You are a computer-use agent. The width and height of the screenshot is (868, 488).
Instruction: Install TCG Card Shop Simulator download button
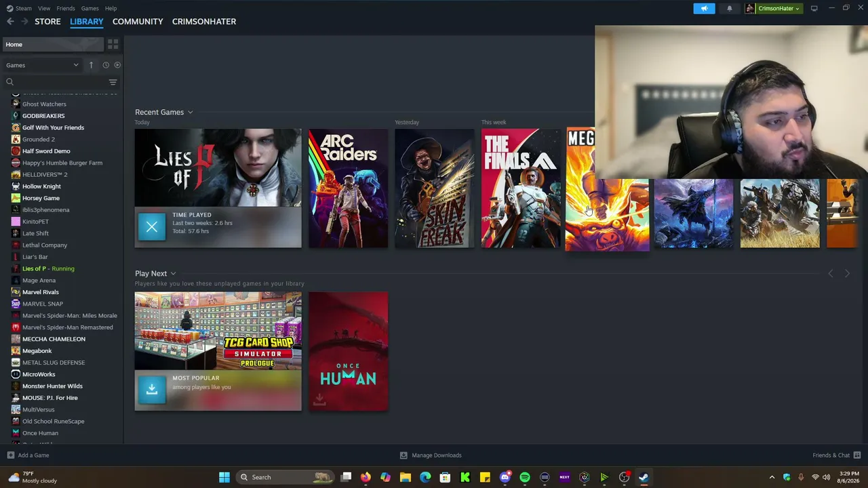click(x=152, y=390)
